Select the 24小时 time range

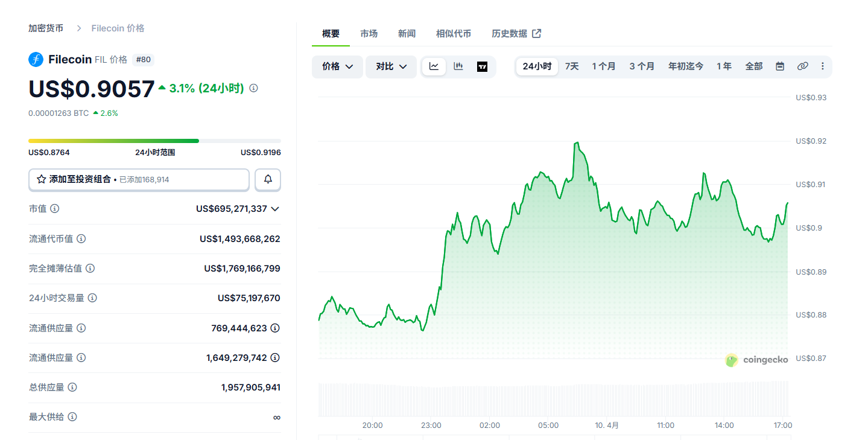537,66
